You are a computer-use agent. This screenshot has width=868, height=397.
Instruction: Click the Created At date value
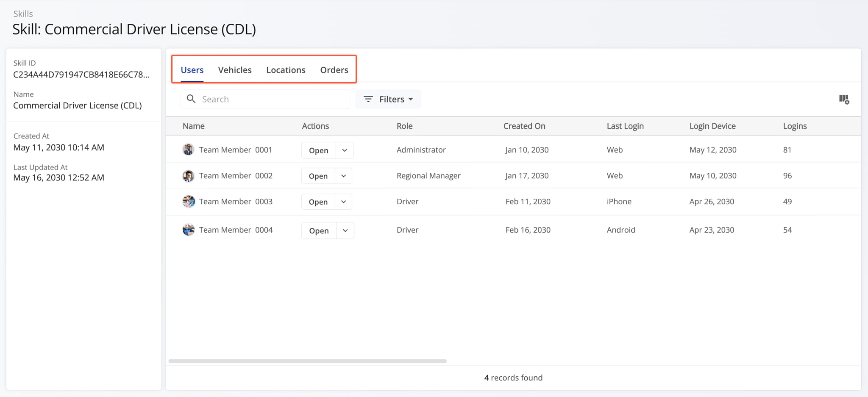click(x=58, y=147)
